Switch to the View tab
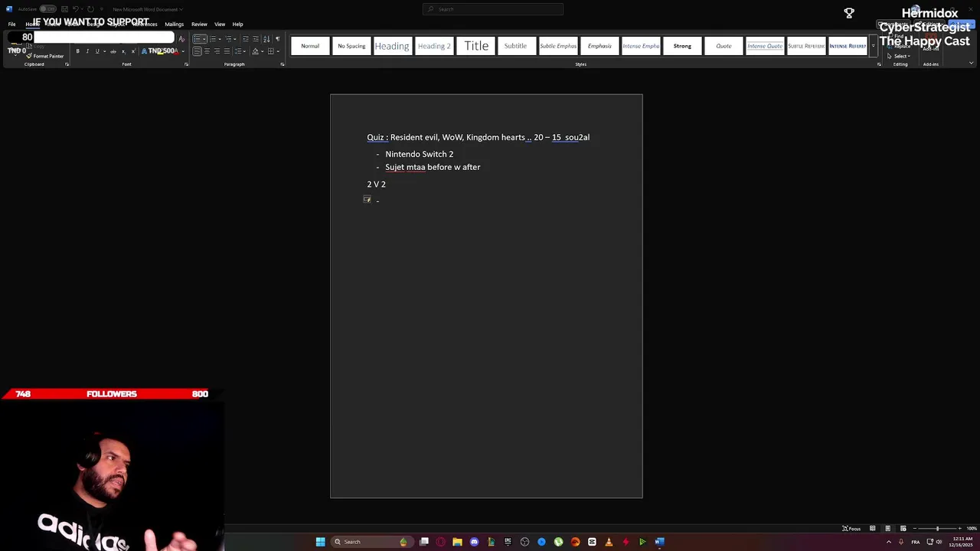This screenshot has height=551, width=980. tap(220, 24)
